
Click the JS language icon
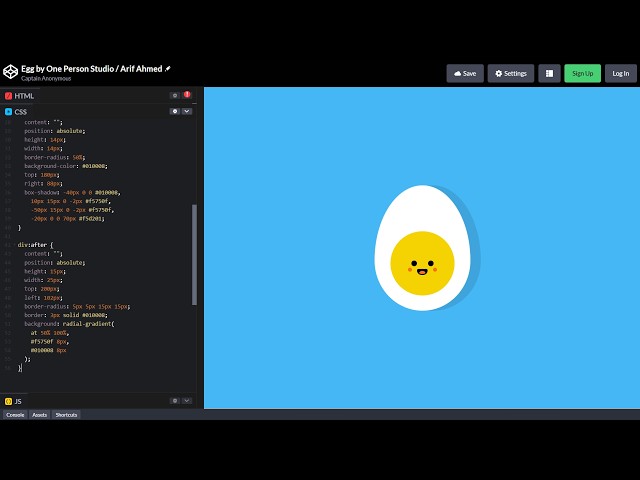tap(8, 401)
